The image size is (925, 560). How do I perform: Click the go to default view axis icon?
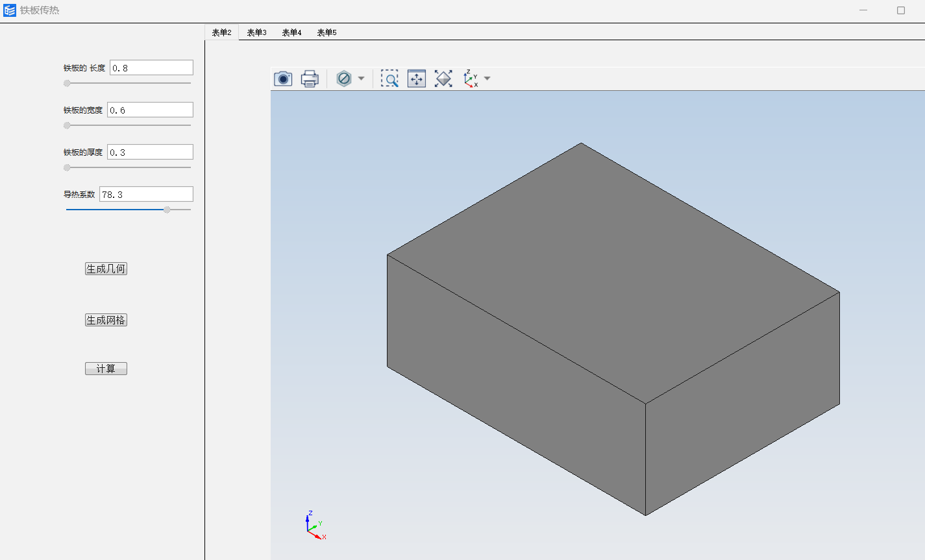click(x=471, y=79)
